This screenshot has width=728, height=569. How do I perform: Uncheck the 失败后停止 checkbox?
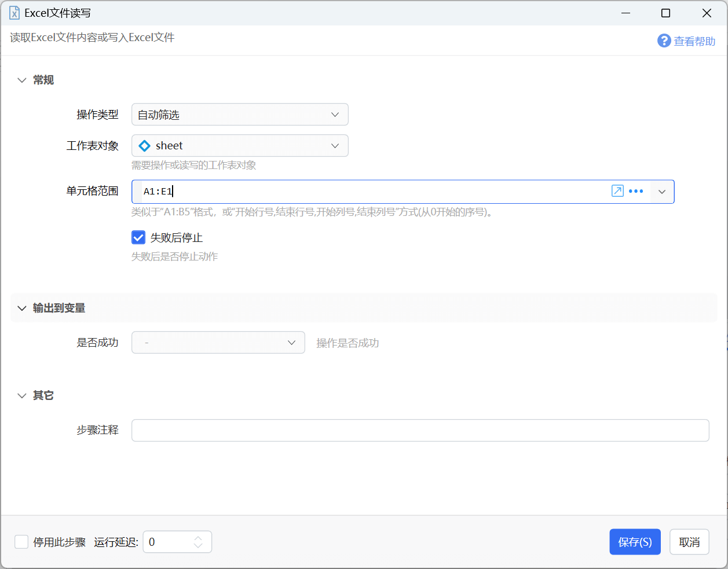(x=138, y=237)
